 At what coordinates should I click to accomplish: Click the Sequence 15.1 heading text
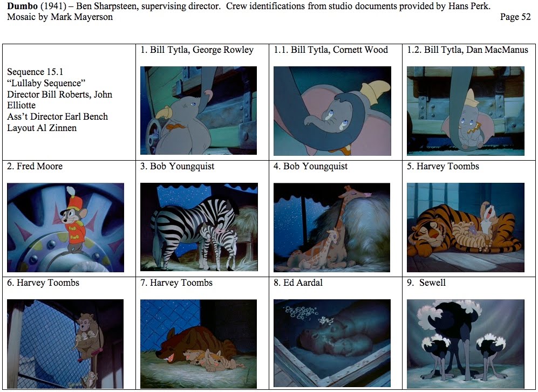coord(35,72)
